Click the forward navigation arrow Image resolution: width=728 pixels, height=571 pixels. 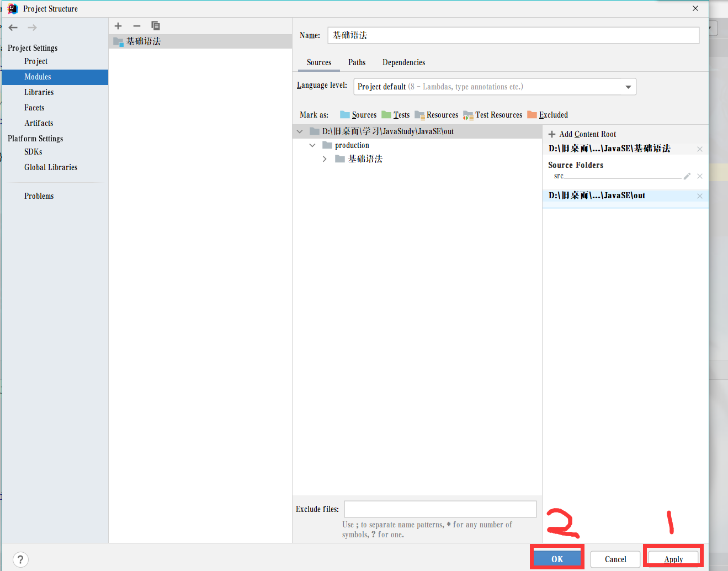[x=32, y=28]
